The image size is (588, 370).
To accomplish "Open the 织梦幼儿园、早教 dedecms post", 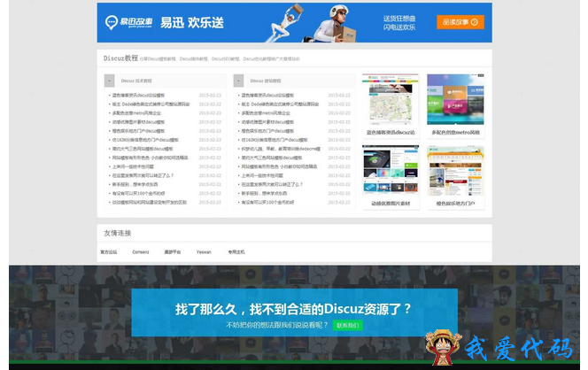I will tap(281, 149).
